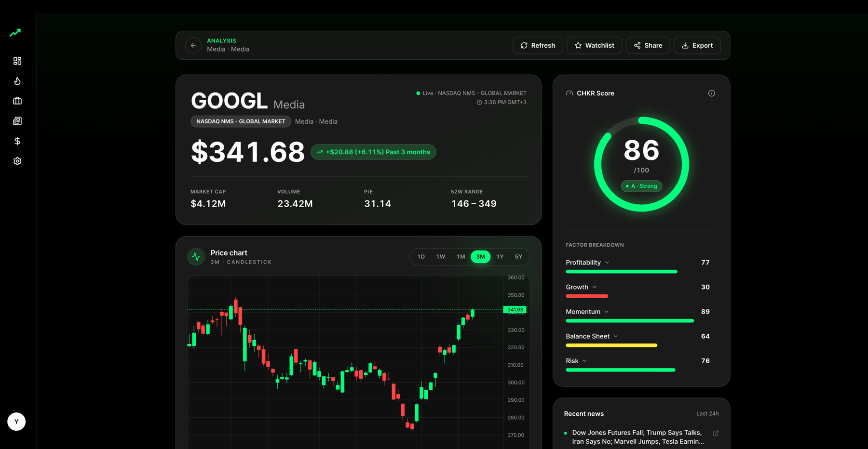This screenshot has height=449, width=868.
Task: Open the dollar sign icon in sidebar
Action: coord(17,141)
